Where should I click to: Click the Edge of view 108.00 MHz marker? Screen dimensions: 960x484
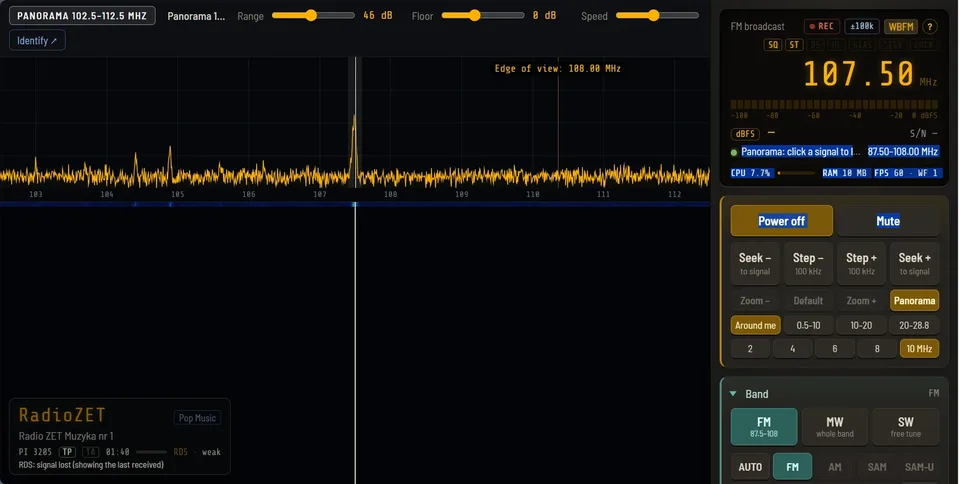point(558,69)
